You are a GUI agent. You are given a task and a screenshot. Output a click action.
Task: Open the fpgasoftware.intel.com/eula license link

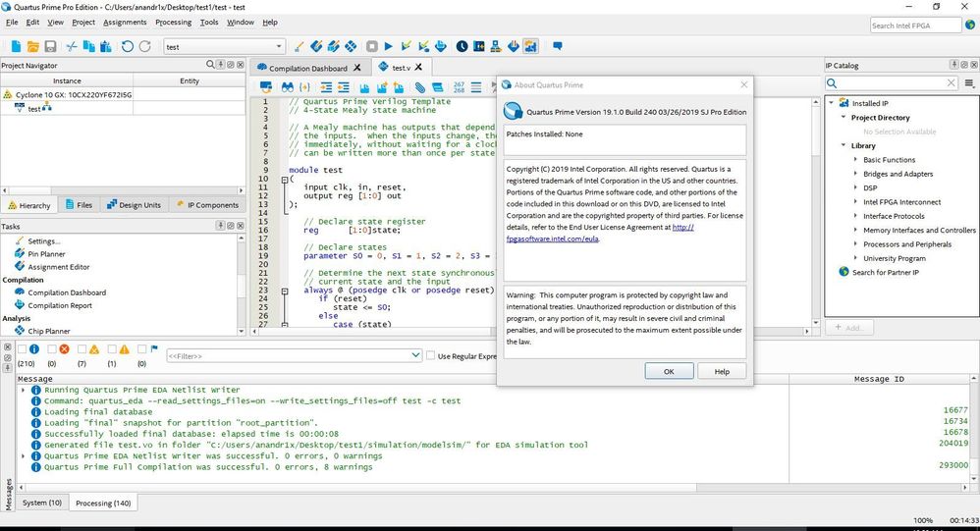552,238
